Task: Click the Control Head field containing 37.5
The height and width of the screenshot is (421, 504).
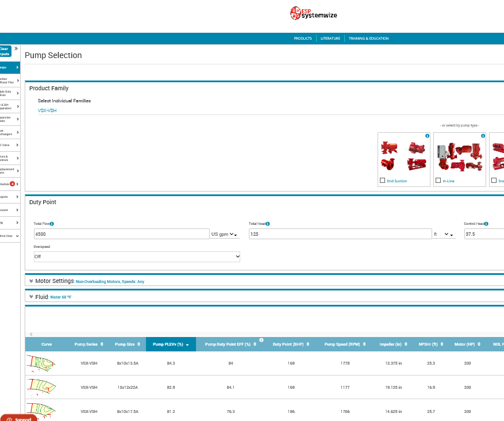Action: 484,234
